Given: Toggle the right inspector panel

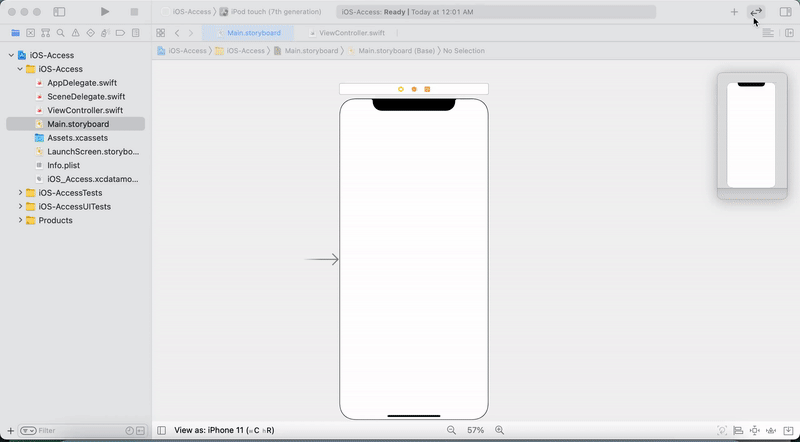Looking at the screenshot, I should point(786,12).
